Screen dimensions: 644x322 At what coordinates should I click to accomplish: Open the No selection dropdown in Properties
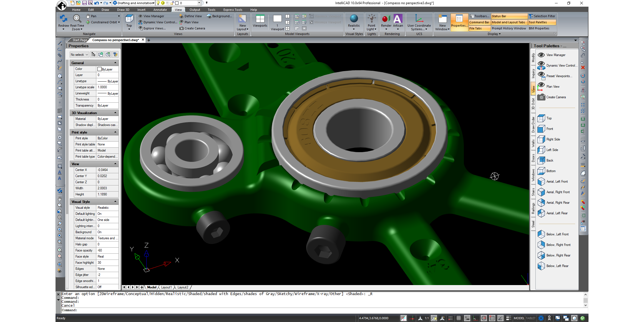point(79,55)
